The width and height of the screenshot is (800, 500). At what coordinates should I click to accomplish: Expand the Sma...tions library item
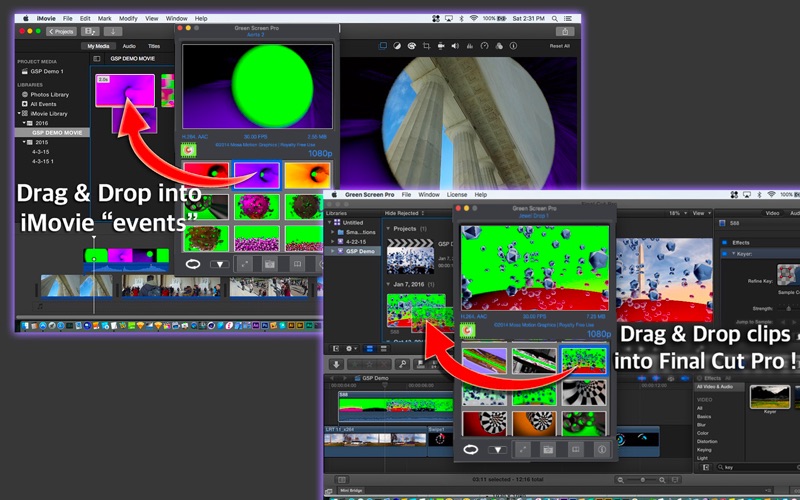point(332,232)
